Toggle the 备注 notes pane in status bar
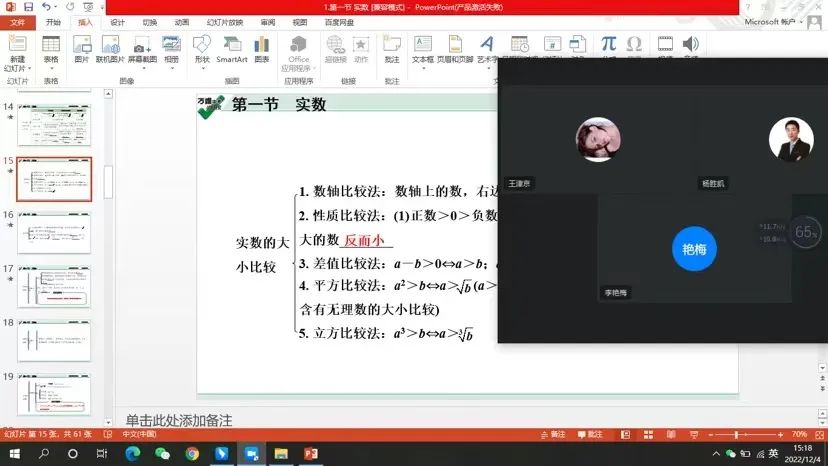The image size is (828, 466). [552, 435]
